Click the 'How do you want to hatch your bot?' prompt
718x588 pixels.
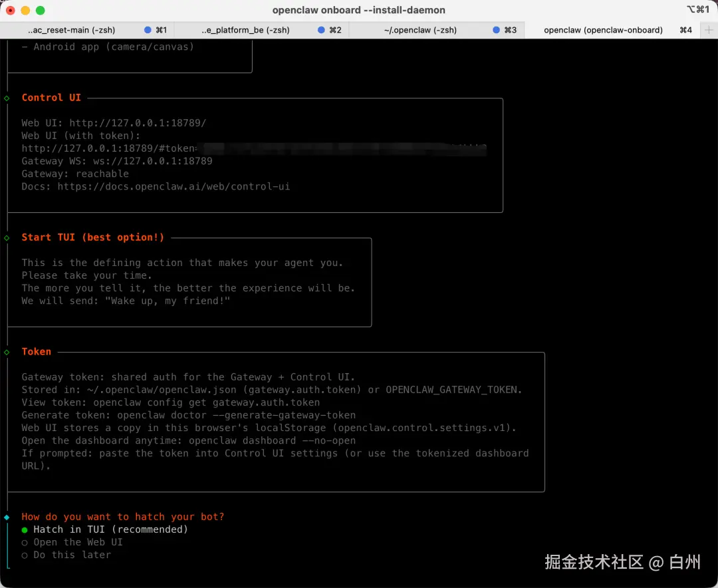point(123,517)
